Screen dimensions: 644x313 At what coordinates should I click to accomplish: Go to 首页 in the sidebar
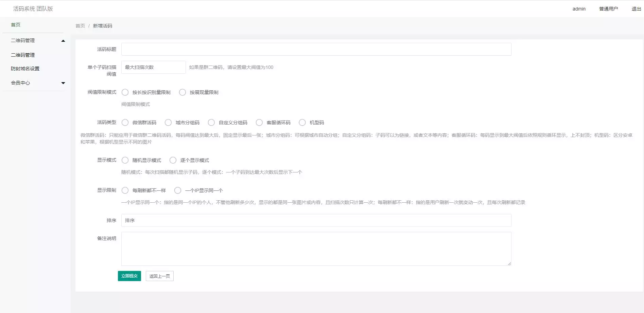15,24
